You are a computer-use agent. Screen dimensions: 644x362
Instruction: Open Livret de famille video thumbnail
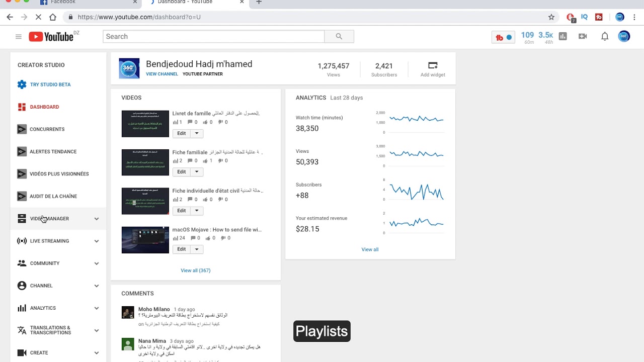click(x=145, y=124)
